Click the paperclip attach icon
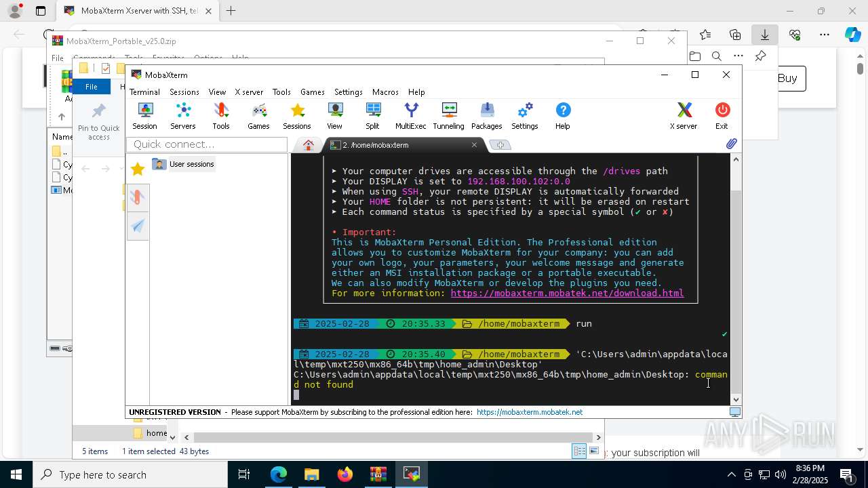The image size is (868, 488). pos(731,144)
